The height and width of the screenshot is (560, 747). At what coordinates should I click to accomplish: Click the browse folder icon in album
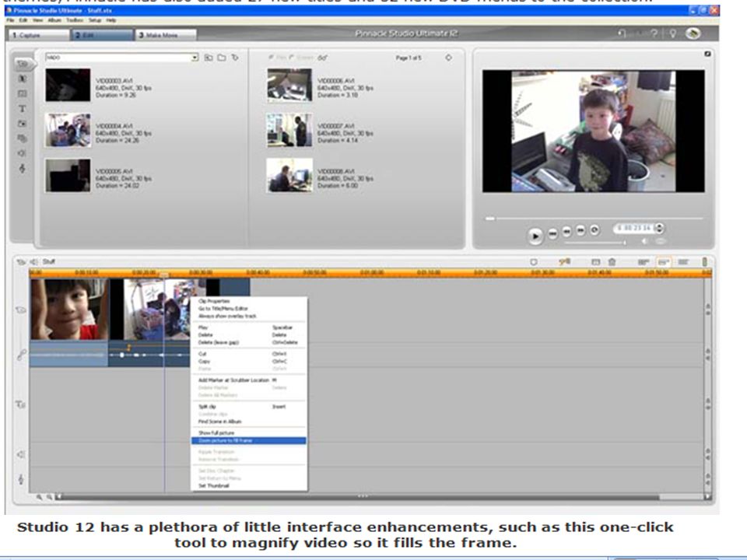(222, 58)
